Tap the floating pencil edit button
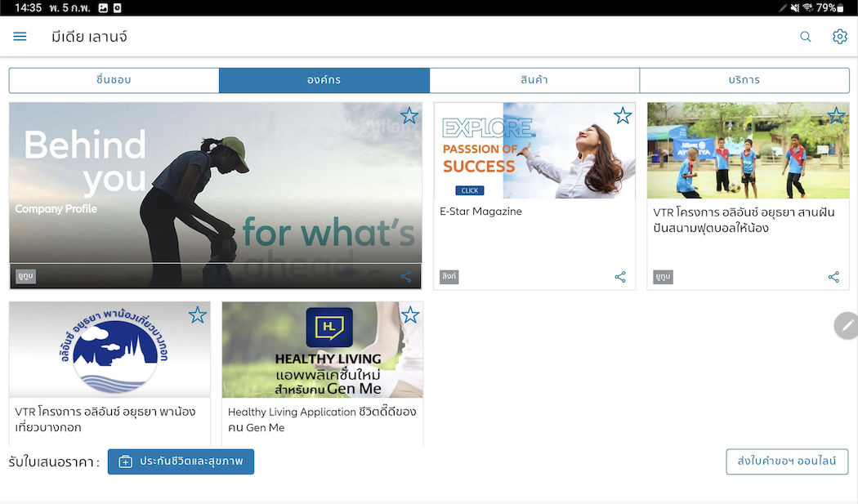This screenshot has height=504, width=858. click(846, 326)
